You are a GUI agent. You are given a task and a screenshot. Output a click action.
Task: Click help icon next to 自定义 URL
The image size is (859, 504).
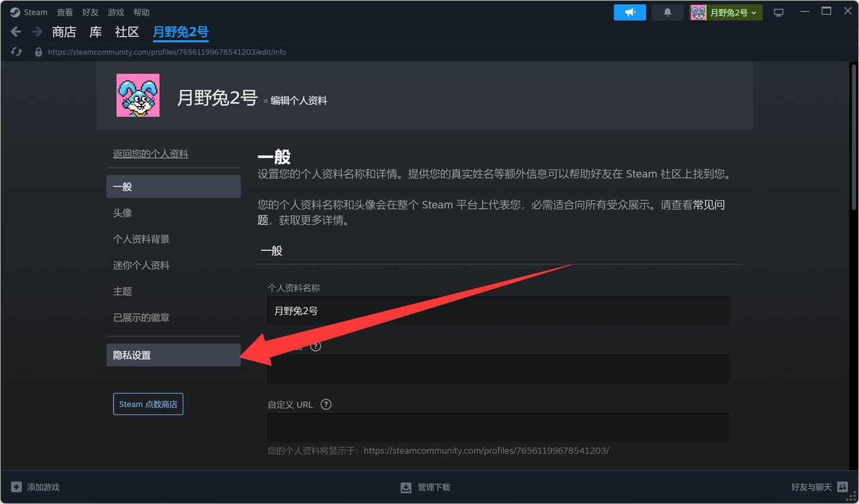(326, 404)
